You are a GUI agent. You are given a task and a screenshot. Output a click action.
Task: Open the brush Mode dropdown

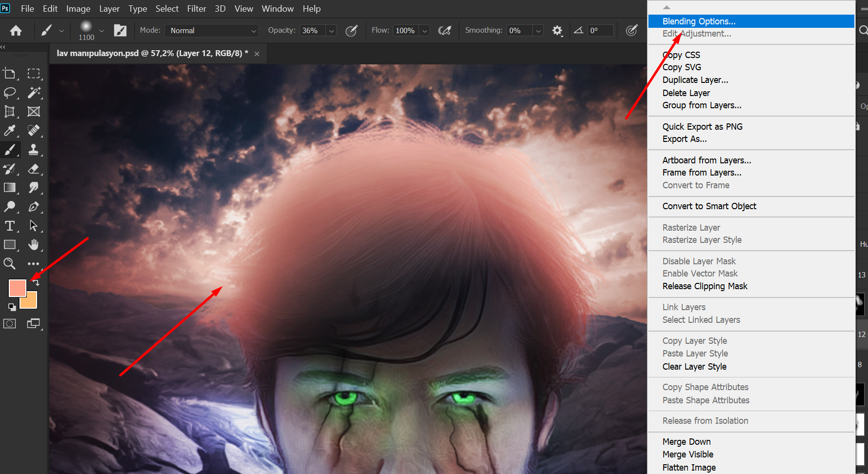[212, 31]
